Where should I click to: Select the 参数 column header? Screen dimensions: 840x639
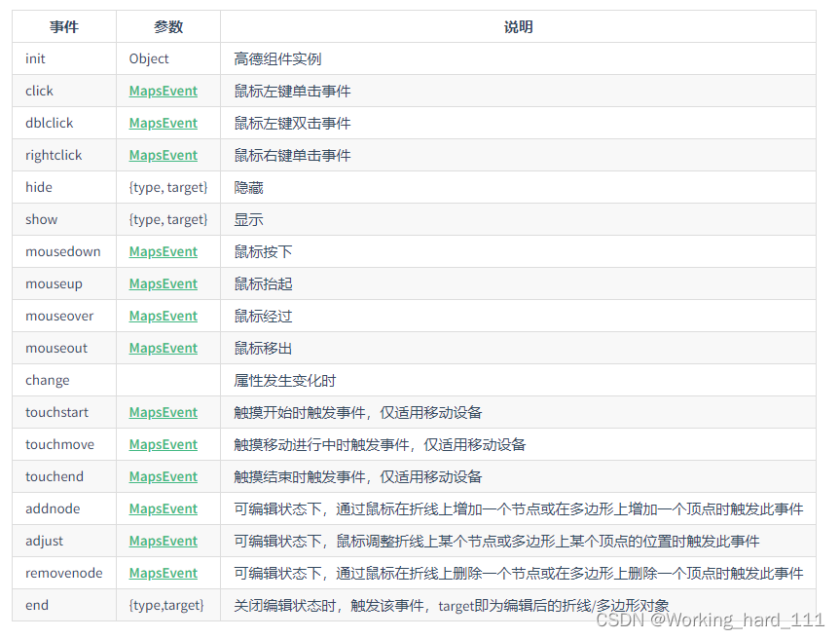tap(168, 27)
